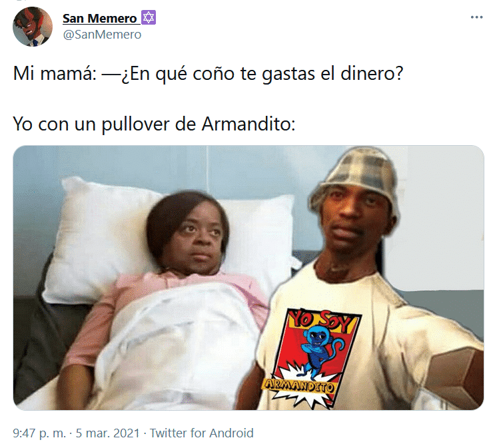The height and width of the screenshot is (448, 493).
Task: Click the yellow ARMANDITO banner on the shirt
Action: [298, 385]
